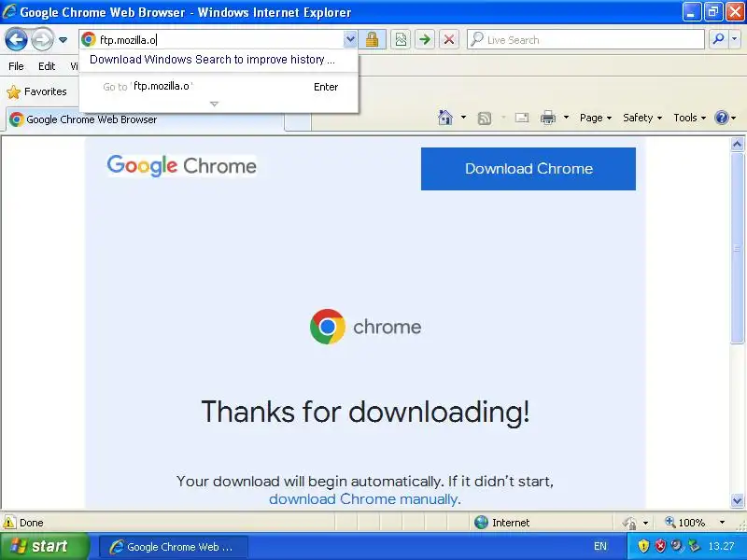Image resolution: width=747 pixels, height=560 pixels.
Task: Click 'Download Windows Search to improve history' suggestion
Action: [x=212, y=60]
